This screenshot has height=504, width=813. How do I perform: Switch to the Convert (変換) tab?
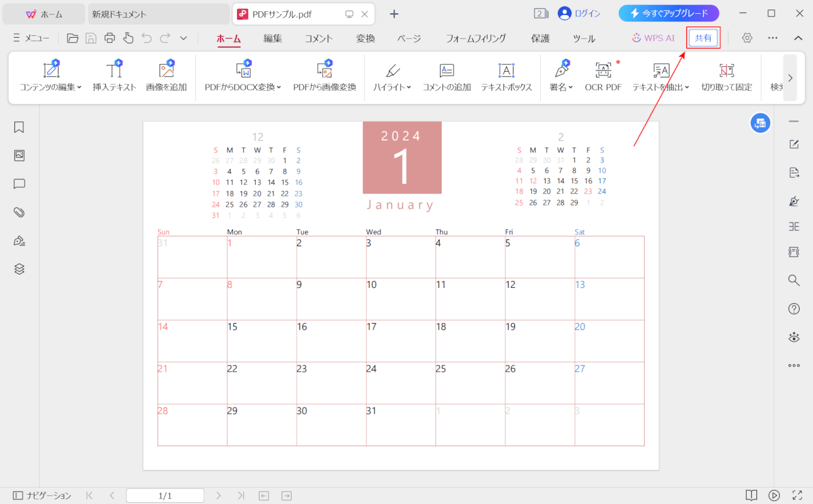[366, 38]
